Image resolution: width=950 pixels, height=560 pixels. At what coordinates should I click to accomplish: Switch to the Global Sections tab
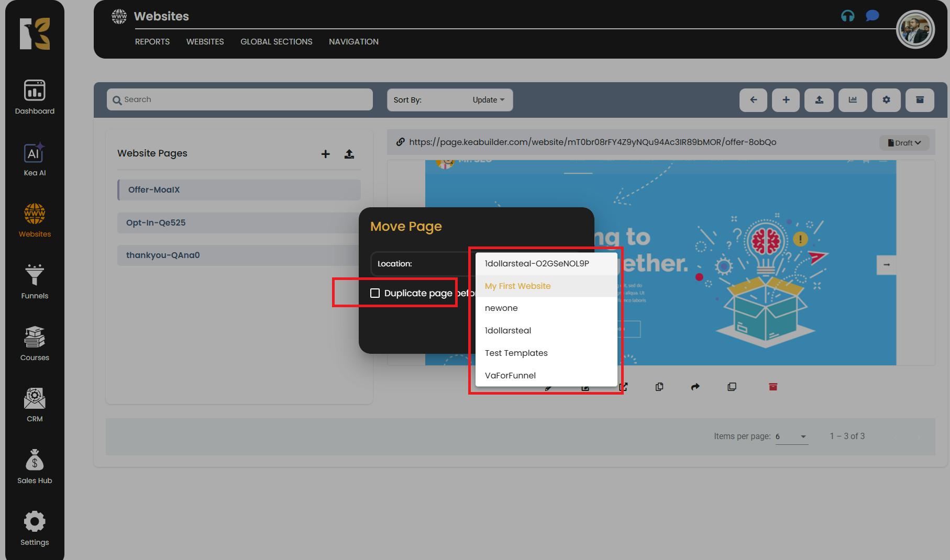(276, 42)
